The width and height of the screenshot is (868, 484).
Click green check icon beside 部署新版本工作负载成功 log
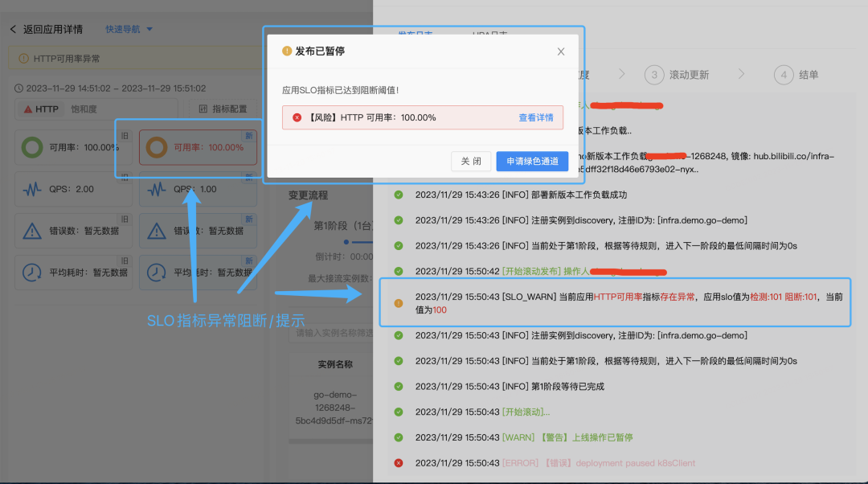click(x=399, y=195)
